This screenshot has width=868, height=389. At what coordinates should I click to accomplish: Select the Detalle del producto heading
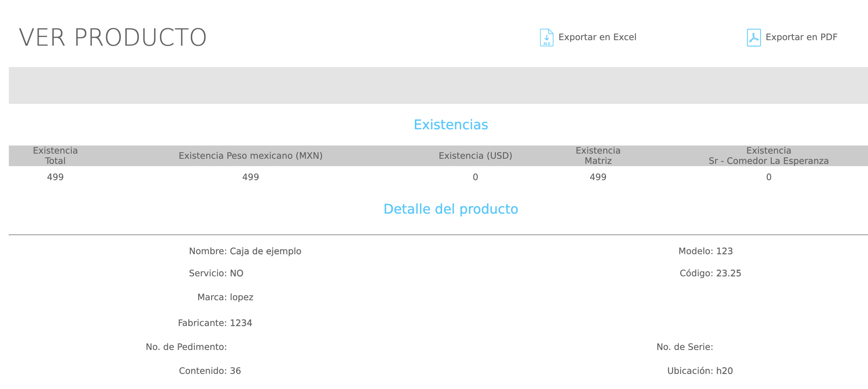pyautogui.click(x=451, y=209)
